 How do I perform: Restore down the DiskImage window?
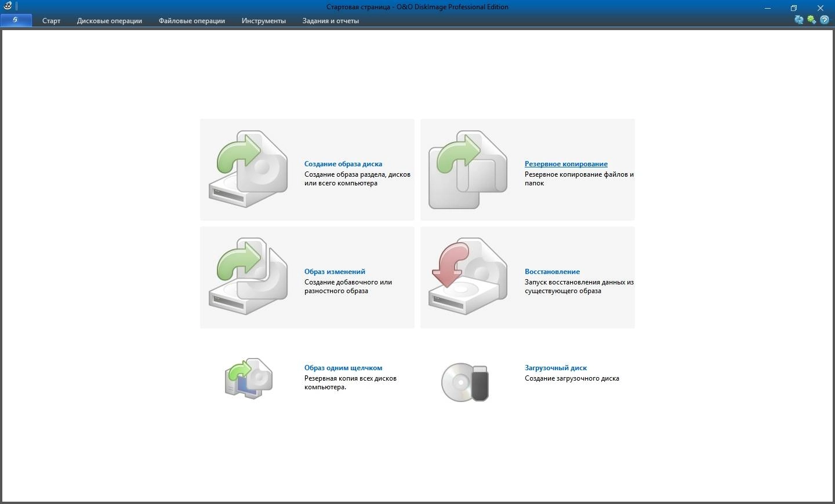tap(794, 8)
